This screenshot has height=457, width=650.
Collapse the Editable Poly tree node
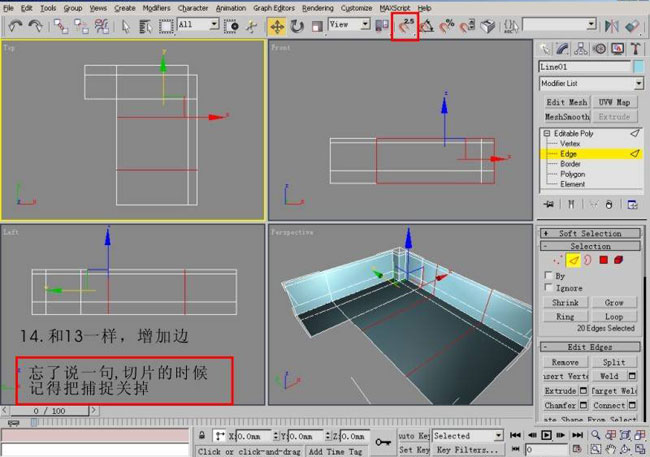tap(547, 134)
